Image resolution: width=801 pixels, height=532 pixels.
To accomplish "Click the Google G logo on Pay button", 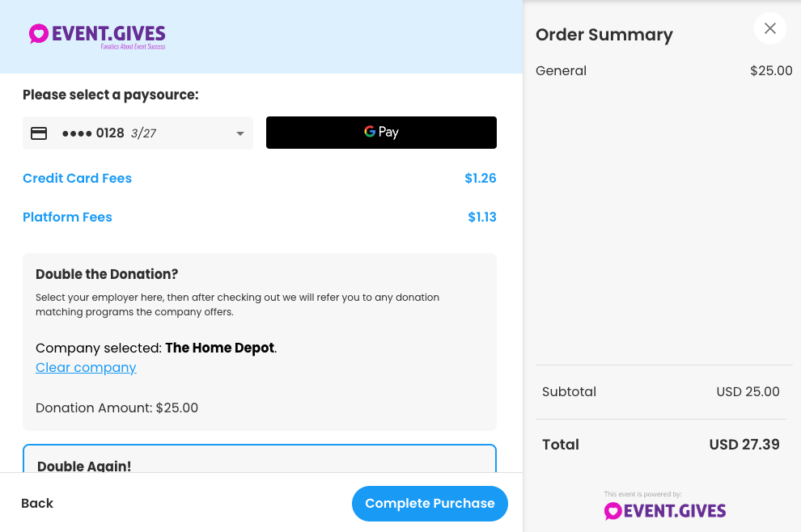I will click(x=370, y=132).
